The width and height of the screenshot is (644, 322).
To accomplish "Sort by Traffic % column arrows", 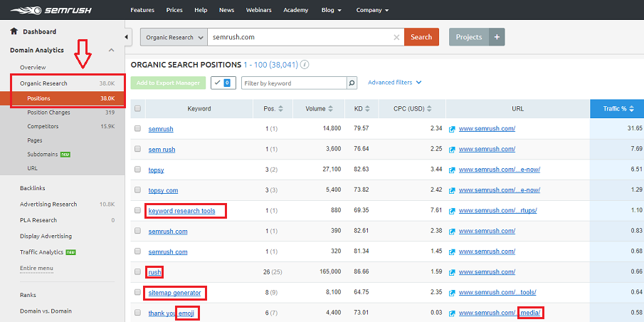I will tap(631, 109).
